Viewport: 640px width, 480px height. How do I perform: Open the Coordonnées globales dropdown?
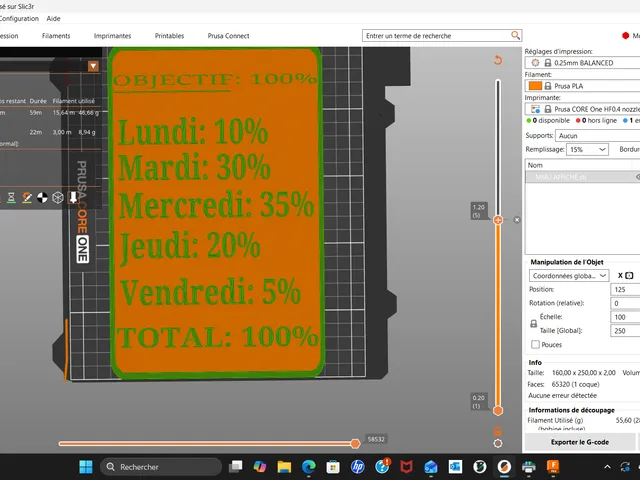click(x=569, y=276)
